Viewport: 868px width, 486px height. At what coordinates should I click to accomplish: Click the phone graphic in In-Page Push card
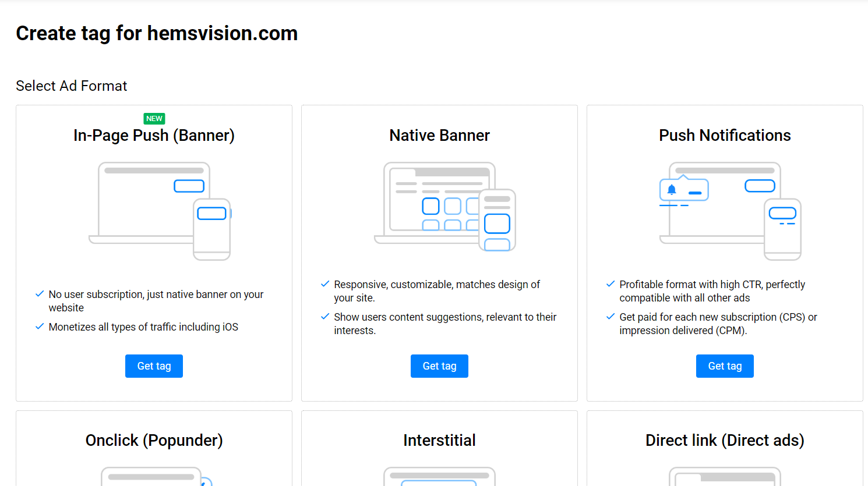[x=212, y=233]
